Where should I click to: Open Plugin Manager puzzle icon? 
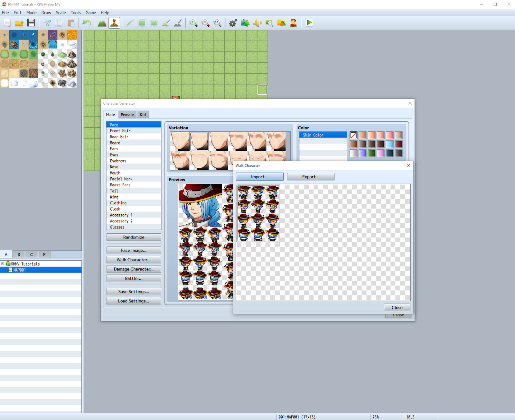click(x=245, y=23)
